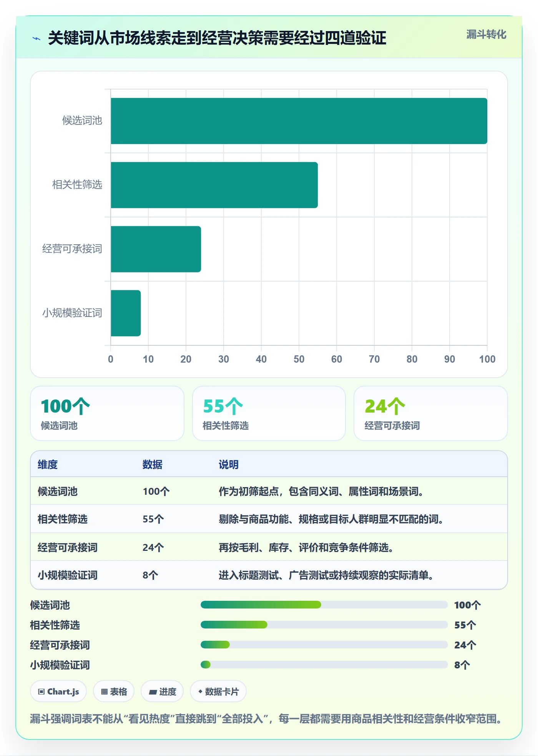Viewport: 538px width, 756px height.
Task: Click description starting with 作为初筛起点
Action: click(321, 491)
